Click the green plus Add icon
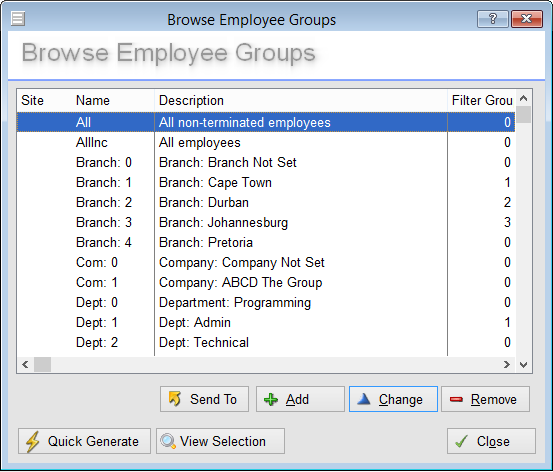The width and height of the screenshot is (553, 472). coord(271,399)
